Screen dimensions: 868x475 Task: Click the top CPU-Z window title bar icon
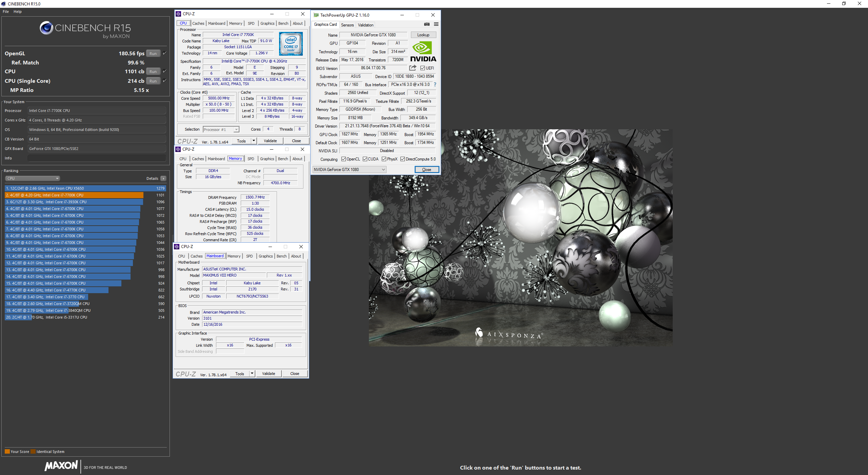coord(178,14)
